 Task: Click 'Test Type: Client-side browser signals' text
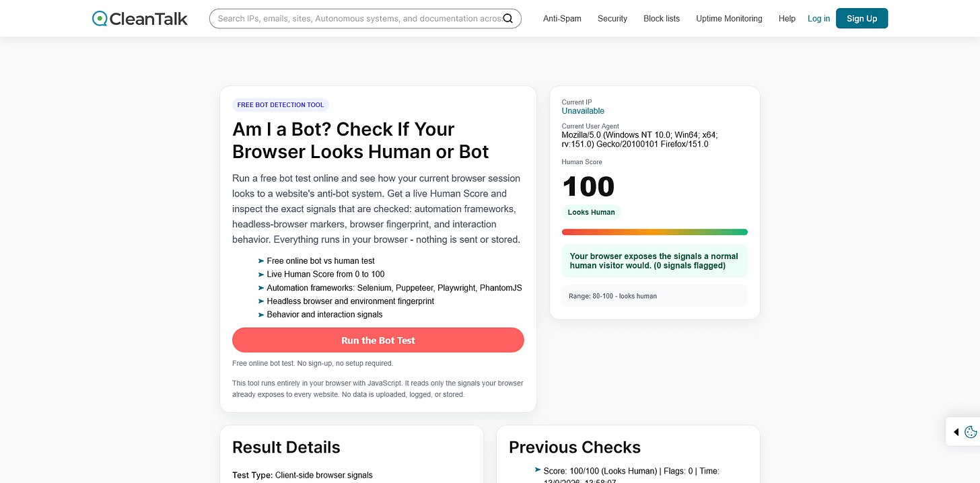pyautogui.click(x=302, y=475)
